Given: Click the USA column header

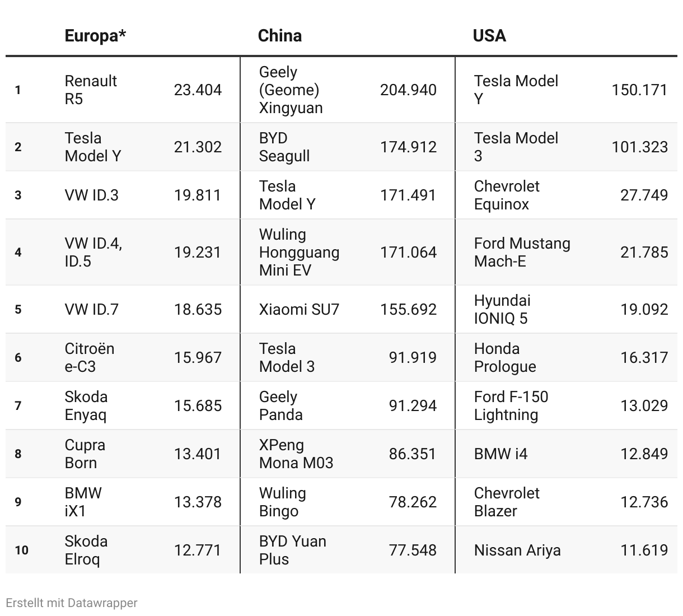Looking at the screenshot, I should 489,35.
